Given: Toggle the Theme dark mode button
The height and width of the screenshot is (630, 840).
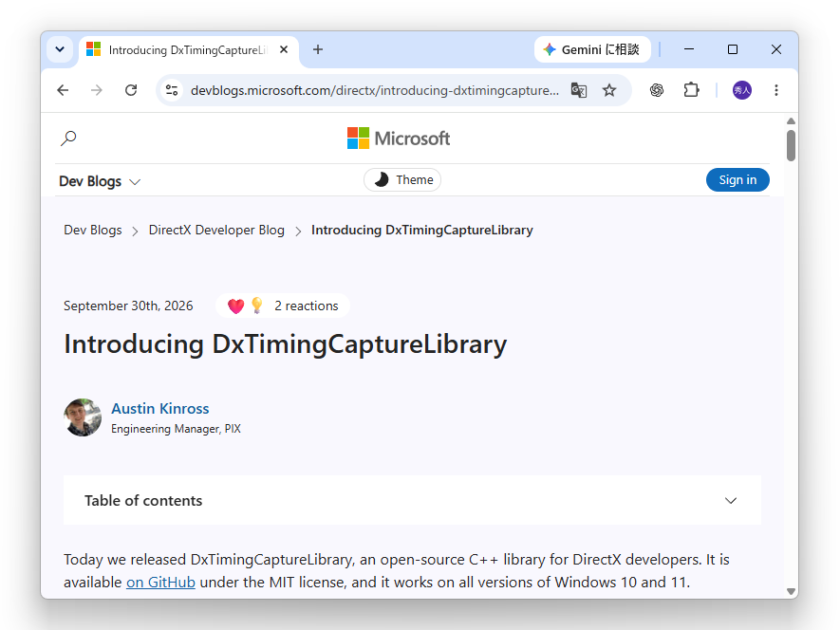Looking at the screenshot, I should click(402, 180).
